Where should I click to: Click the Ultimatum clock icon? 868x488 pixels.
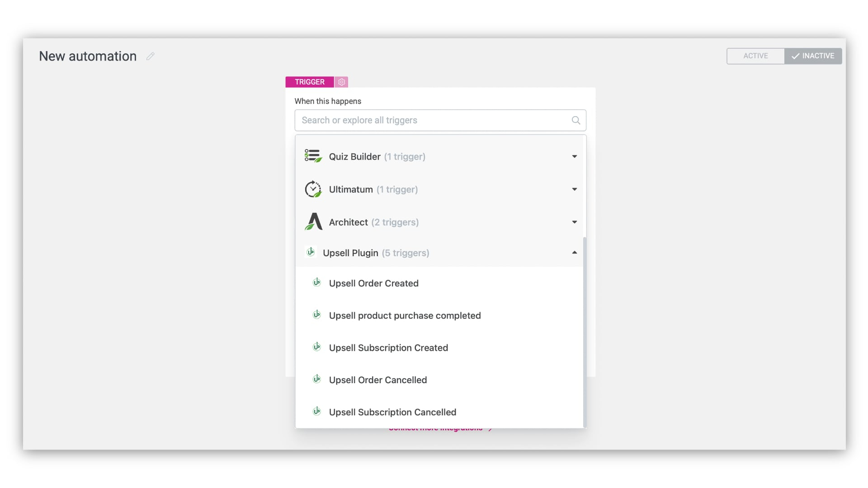point(313,189)
